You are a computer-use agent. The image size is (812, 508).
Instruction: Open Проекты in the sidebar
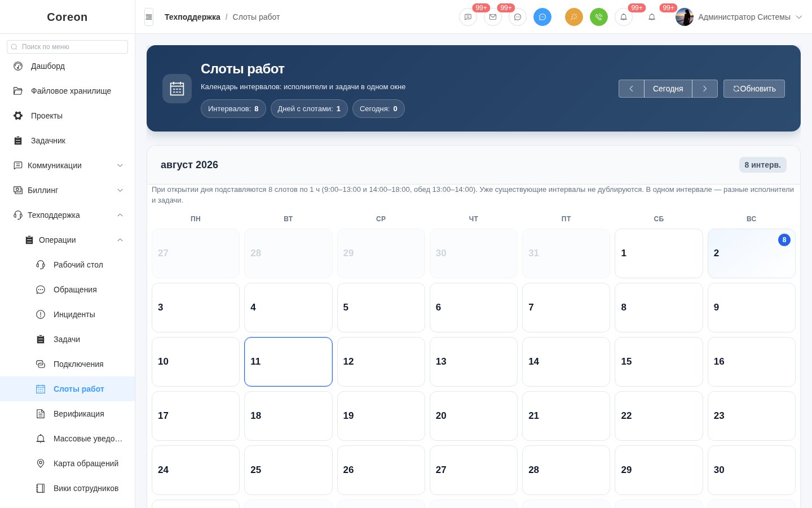pos(68,116)
